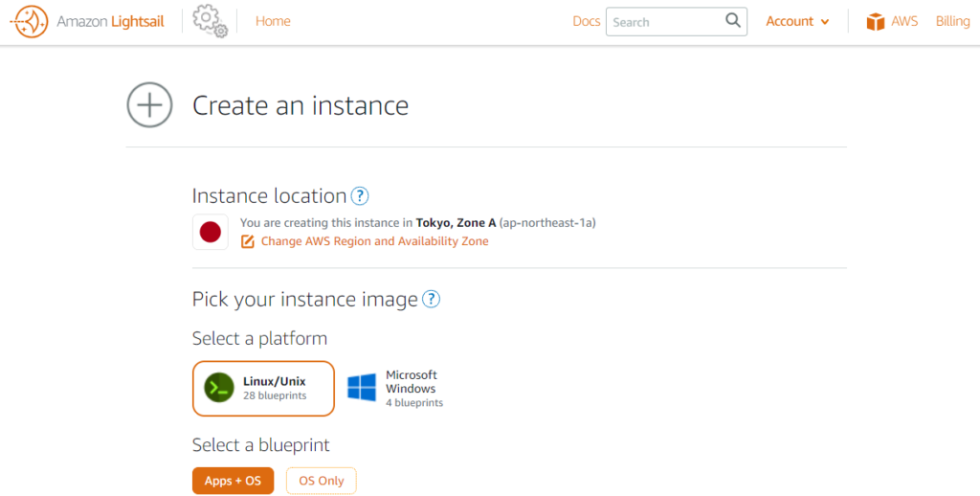This screenshot has width=980, height=496.
Task: Open the AWS console link
Action: tap(904, 21)
